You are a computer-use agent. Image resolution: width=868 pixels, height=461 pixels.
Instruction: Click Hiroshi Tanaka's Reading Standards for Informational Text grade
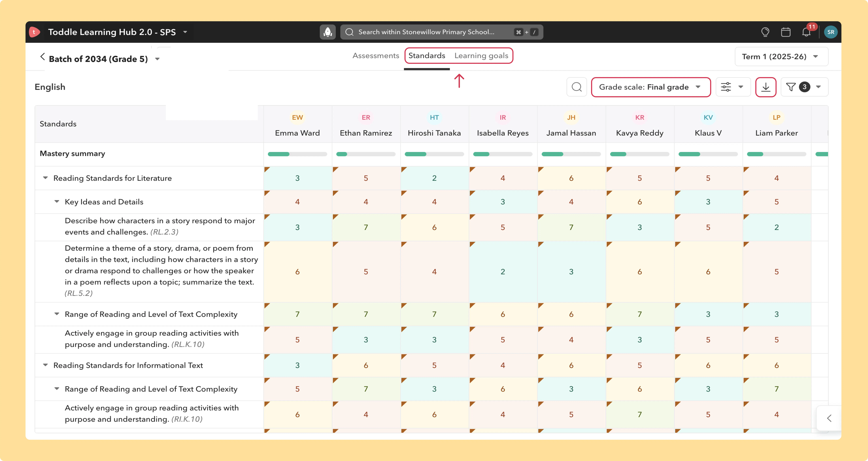click(434, 365)
